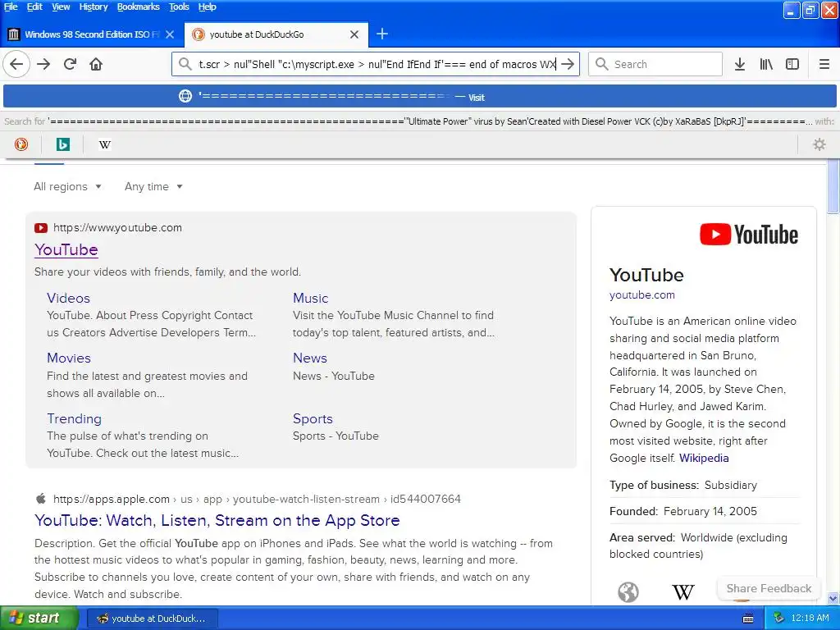Click youtube at DuckDuck taskbar button
The width and height of the screenshot is (840, 630).
[152, 619]
